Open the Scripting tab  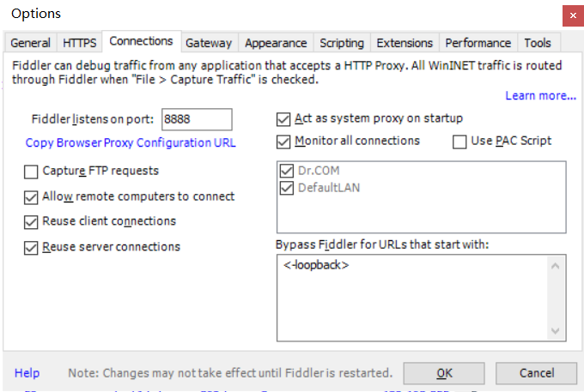[x=342, y=43]
